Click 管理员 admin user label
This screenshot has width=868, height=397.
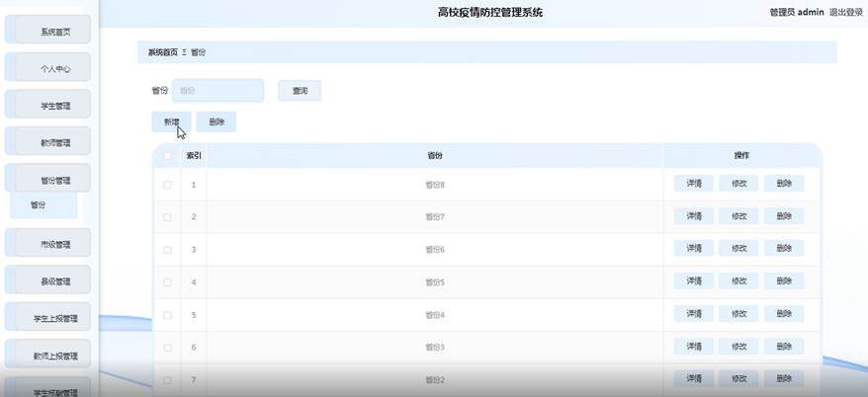797,12
